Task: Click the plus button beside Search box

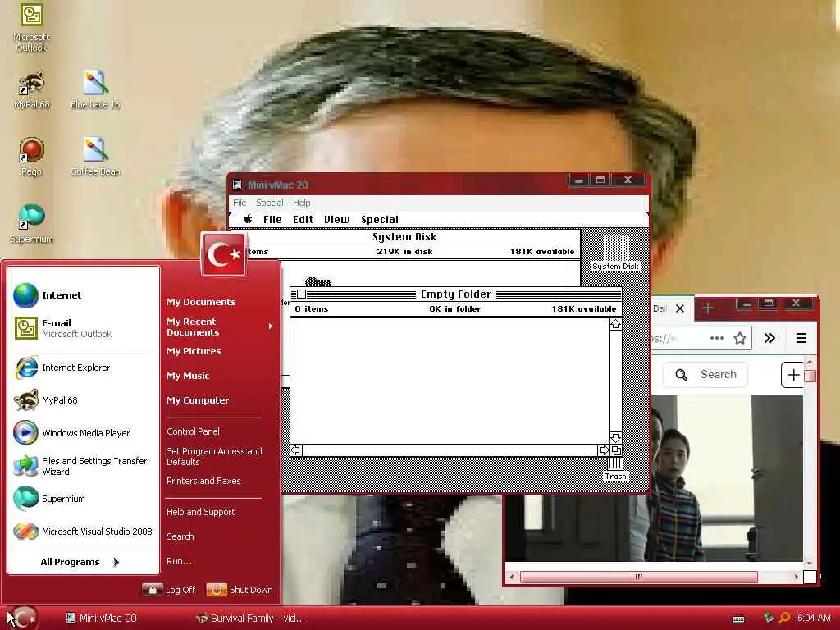Action: click(x=793, y=375)
